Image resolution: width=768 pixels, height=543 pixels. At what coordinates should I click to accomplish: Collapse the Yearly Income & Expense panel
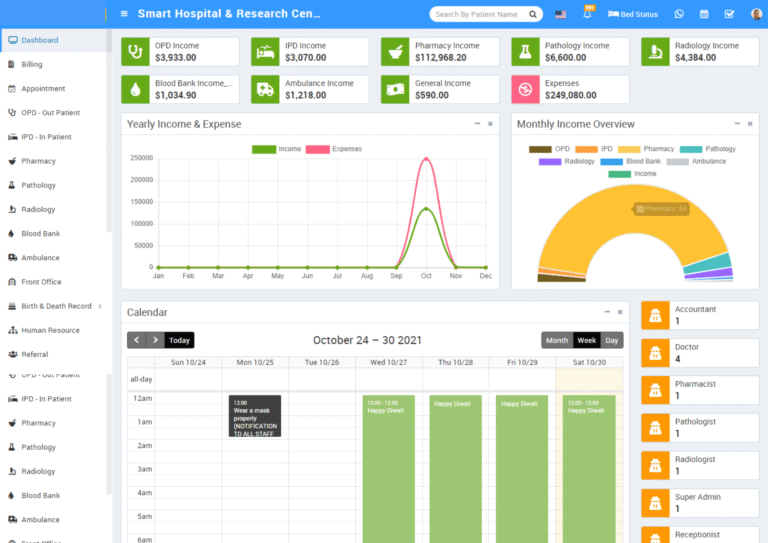coord(477,124)
